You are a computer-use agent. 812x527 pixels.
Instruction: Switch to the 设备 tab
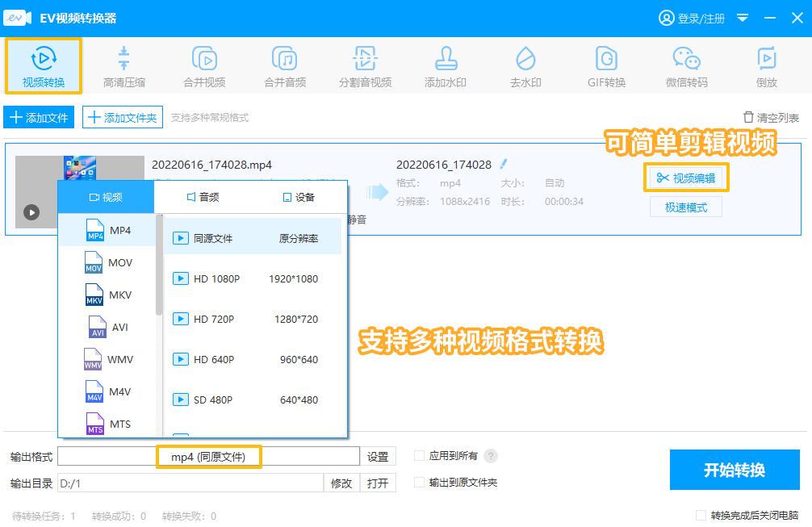(x=299, y=197)
